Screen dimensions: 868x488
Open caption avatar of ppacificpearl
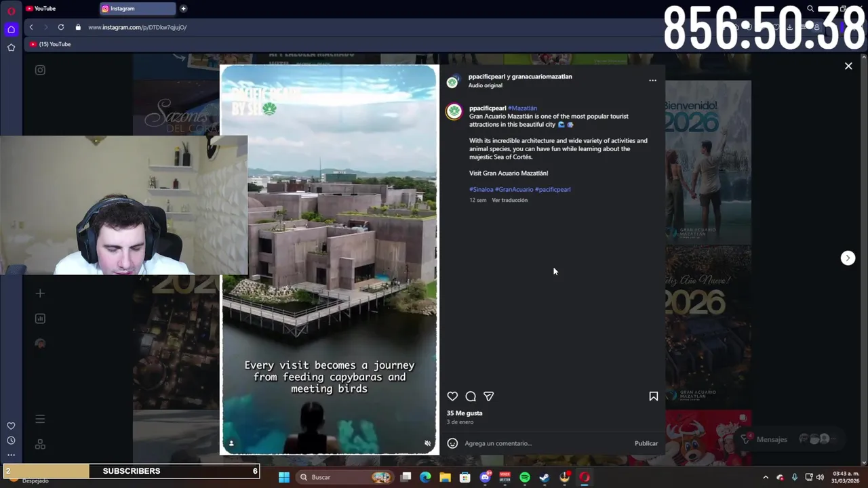454,111
